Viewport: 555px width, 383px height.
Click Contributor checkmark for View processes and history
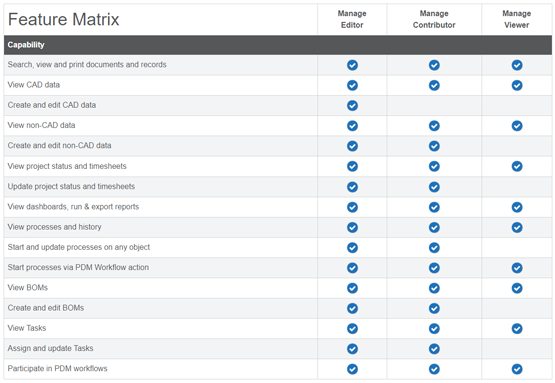point(434,227)
